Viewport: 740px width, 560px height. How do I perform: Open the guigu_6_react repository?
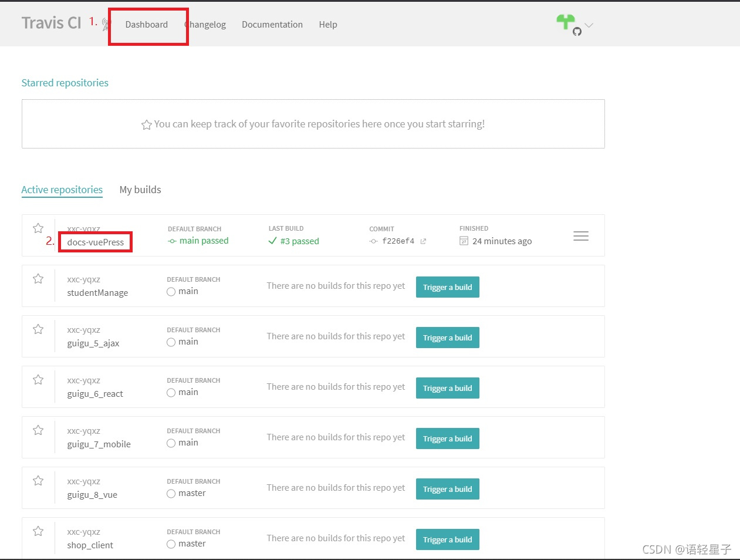pyautogui.click(x=95, y=394)
